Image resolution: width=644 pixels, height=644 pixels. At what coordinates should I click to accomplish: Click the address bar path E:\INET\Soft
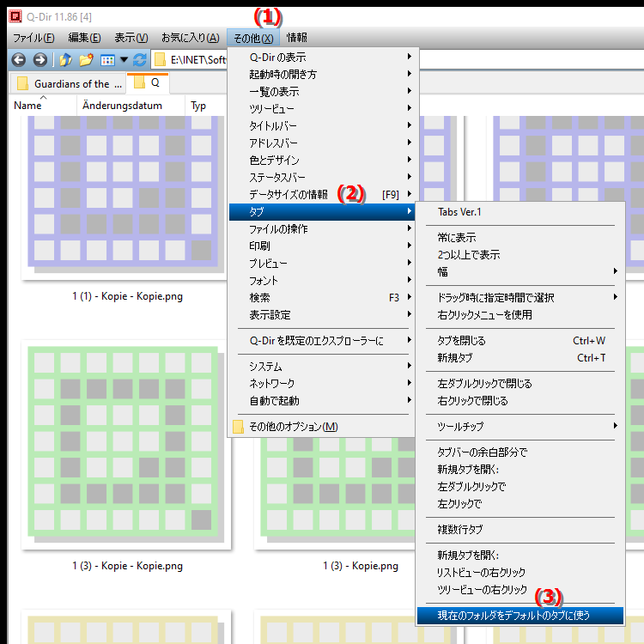[198, 60]
